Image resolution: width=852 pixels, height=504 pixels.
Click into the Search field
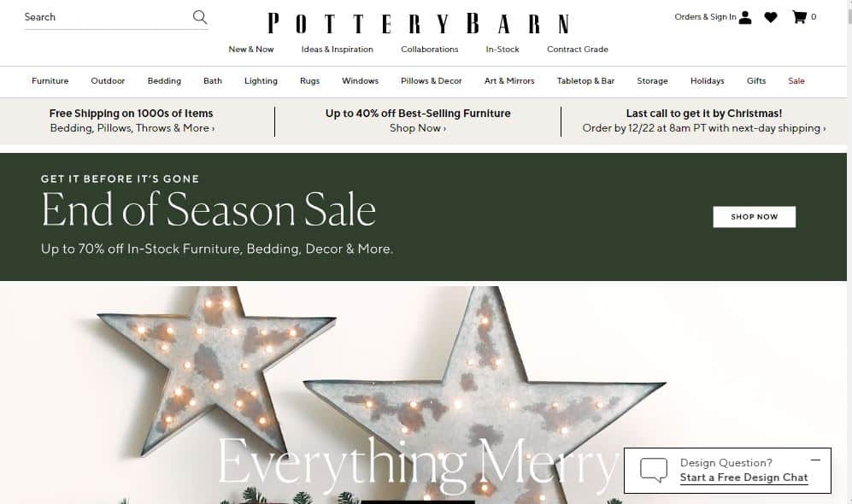pyautogui.click(x=107, y=17)
